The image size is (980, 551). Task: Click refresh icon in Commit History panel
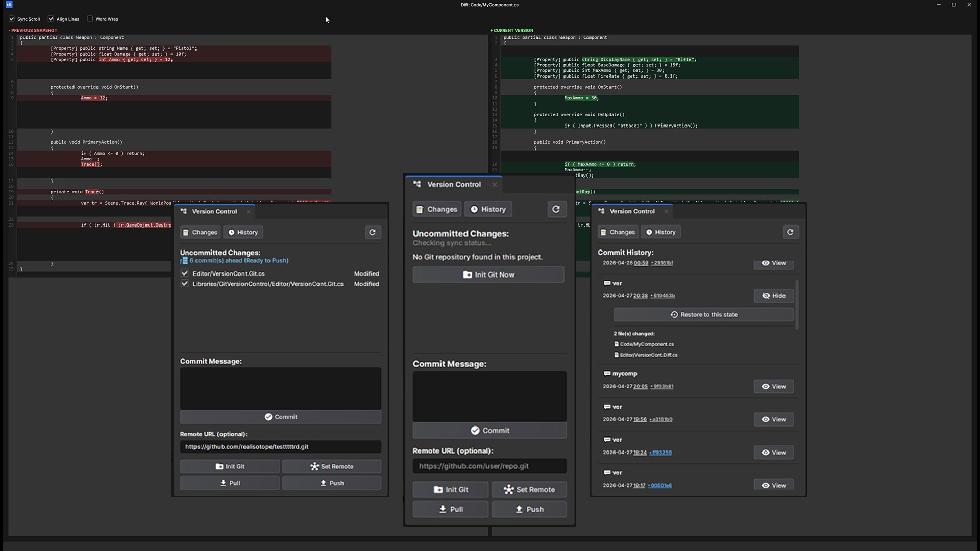pyautogui.click(x=790, y=232)
